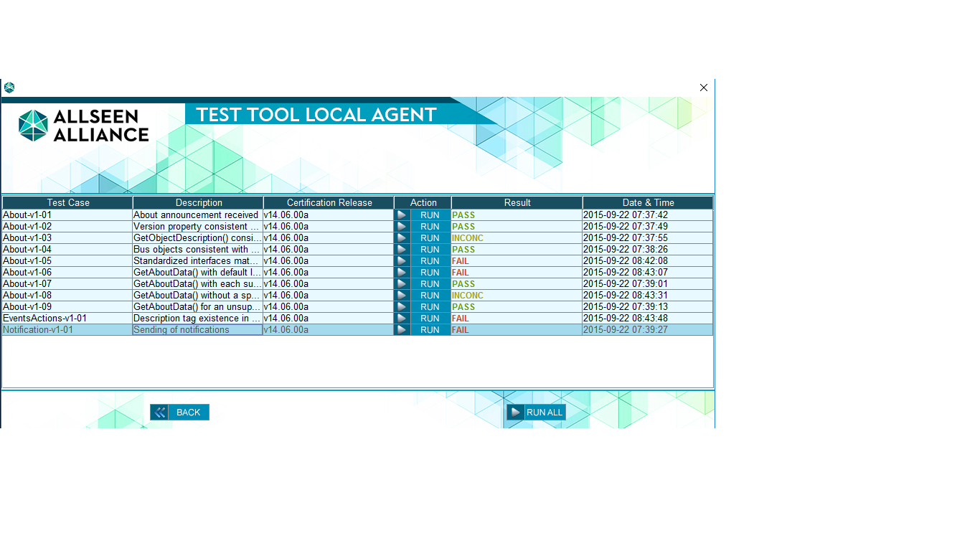
Task: Click 'Sending of notifications' description cell
Action: pyautogui.click(x=198, y=329)
